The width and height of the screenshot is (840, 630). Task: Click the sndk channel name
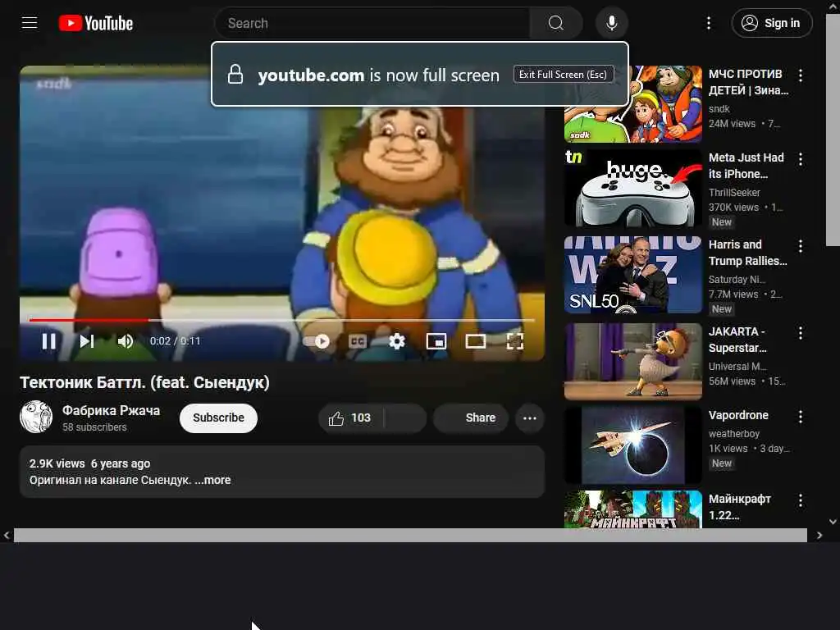[x=719, y=109]
